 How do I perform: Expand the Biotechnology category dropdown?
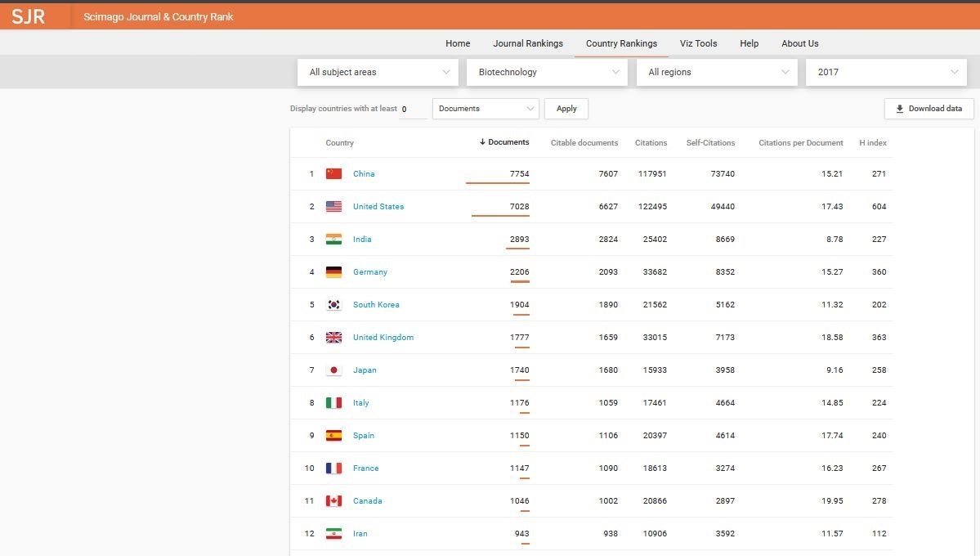548,72
